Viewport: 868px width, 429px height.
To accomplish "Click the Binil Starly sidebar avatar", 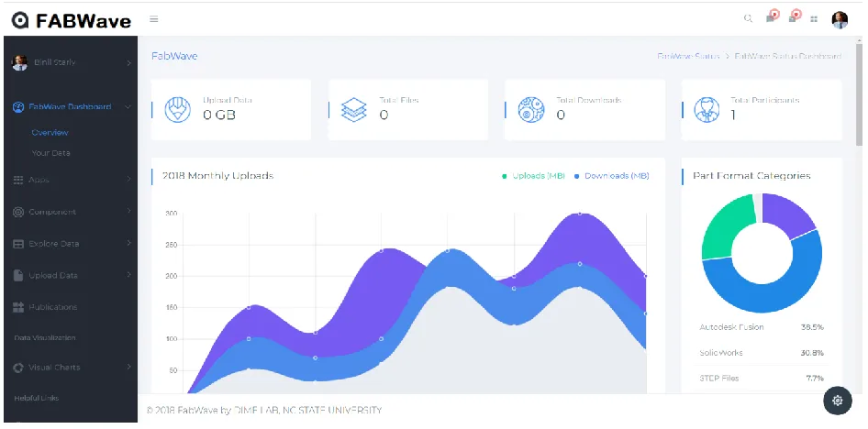I will [x=20, y=63].
